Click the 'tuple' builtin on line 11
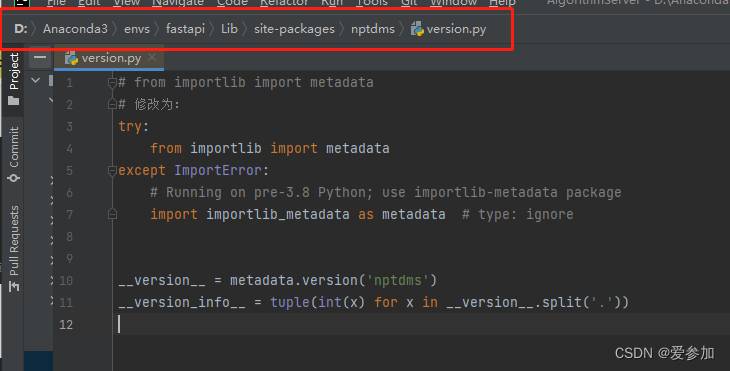This screenshot has height=371, width=730. click(290, 303)
